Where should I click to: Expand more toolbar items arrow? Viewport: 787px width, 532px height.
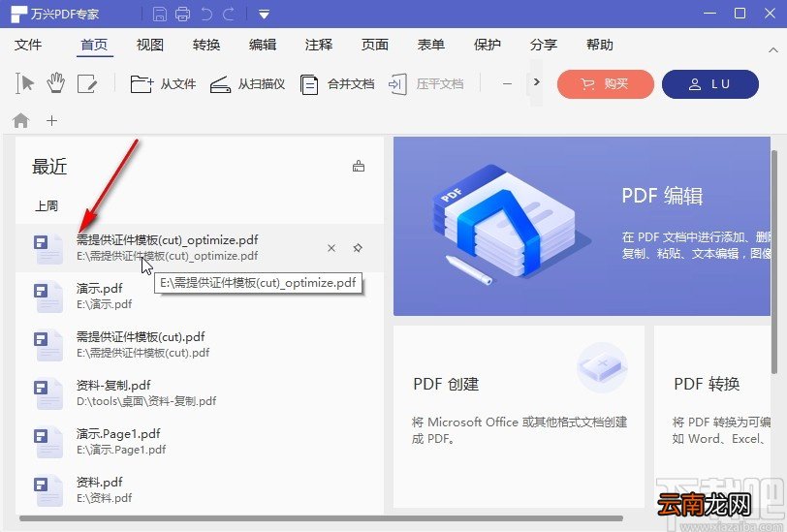click(537, 82)
